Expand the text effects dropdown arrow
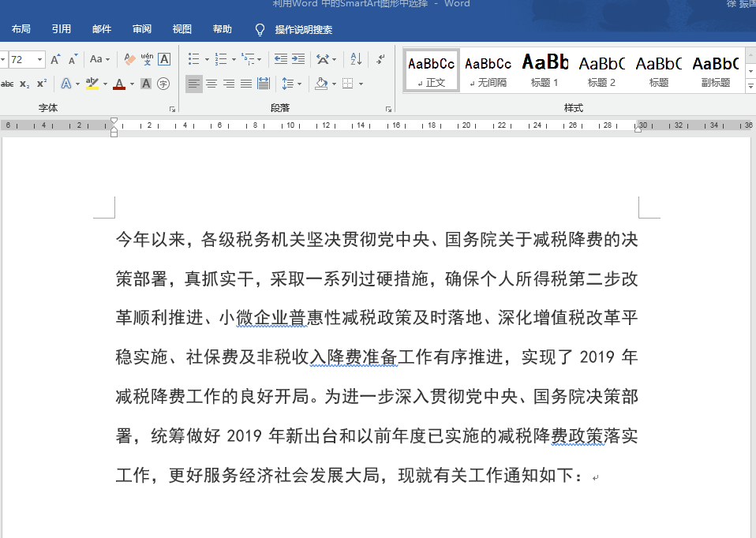The width and height of the screenshot is (756, 538). click(77, 84)
